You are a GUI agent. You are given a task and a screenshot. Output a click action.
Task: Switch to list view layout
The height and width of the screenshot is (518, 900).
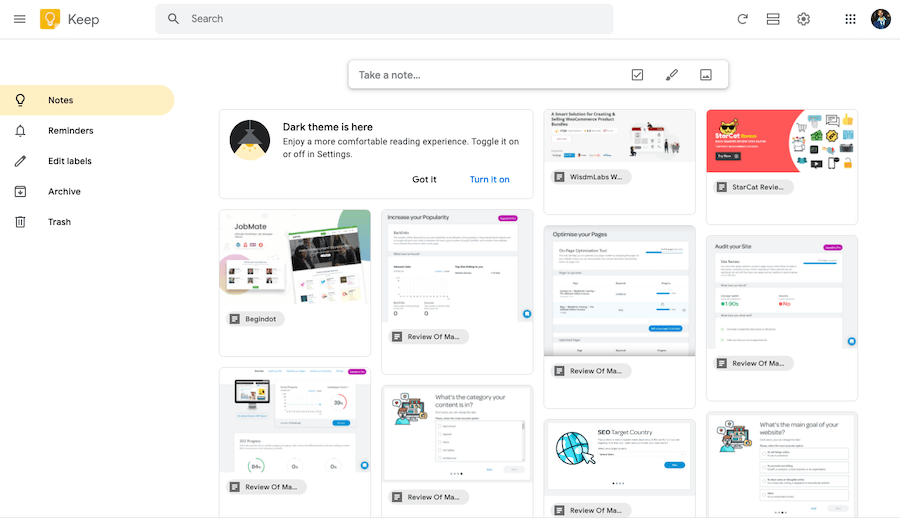[773, 19]
